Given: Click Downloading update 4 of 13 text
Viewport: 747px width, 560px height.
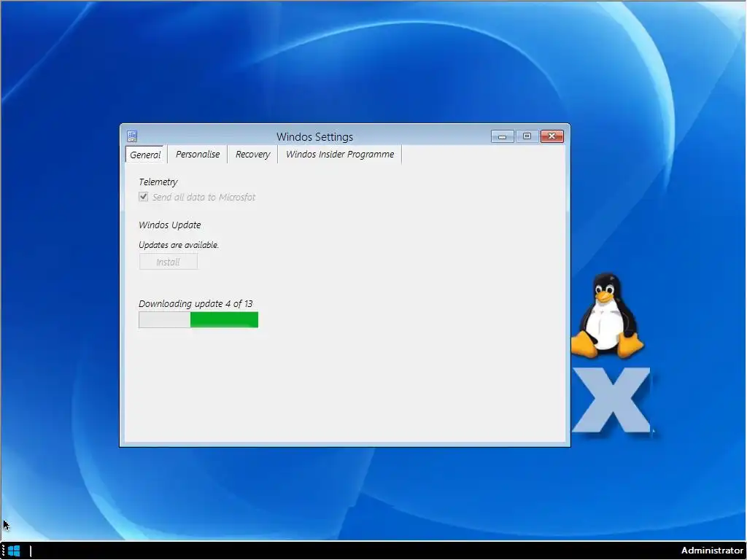Looking at the screenshot, I should pyautogui.click(x=196, y=304).
